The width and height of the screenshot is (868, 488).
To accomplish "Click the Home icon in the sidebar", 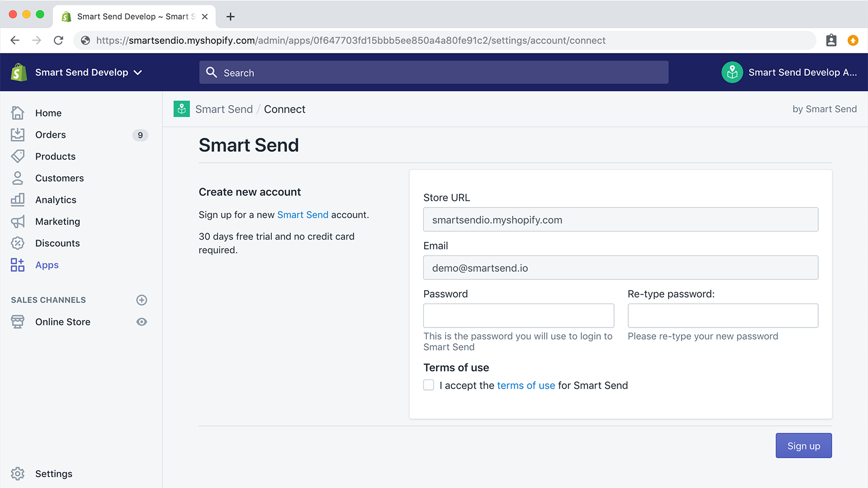I will 17,113.
